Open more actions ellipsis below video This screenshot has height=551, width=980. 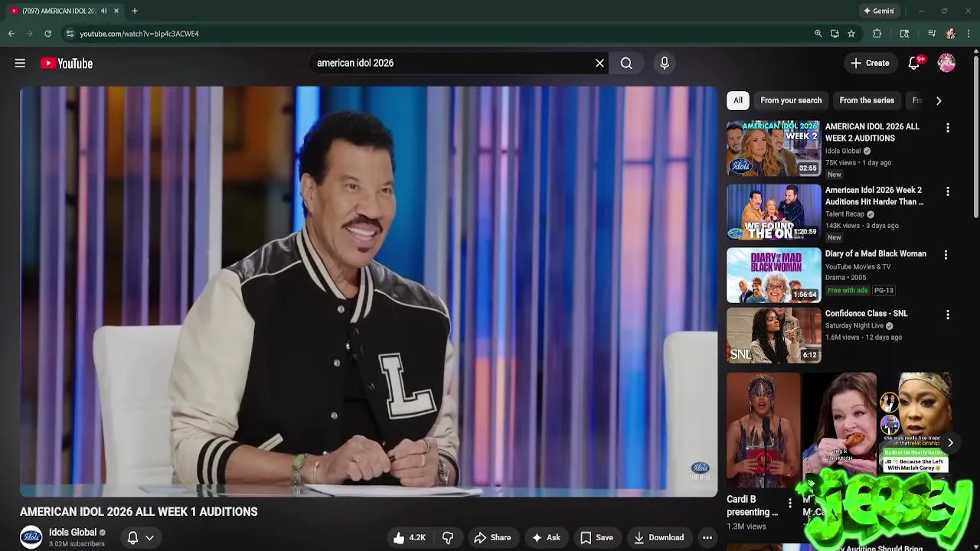(707, 538)
